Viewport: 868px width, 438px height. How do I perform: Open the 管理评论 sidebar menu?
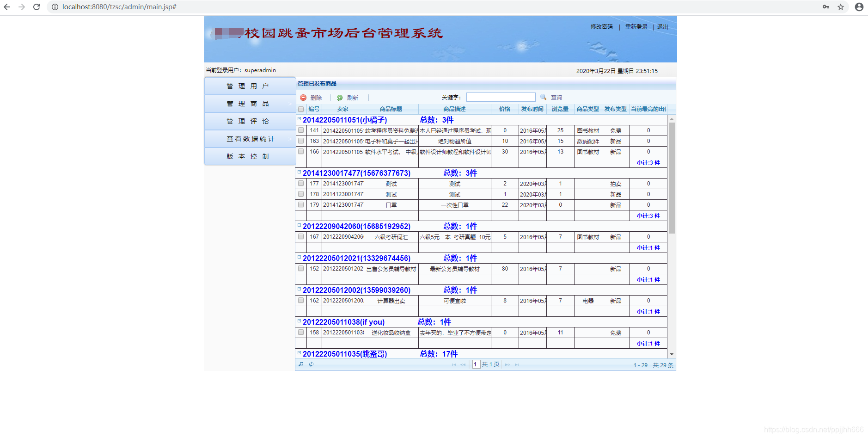(250, 121)
